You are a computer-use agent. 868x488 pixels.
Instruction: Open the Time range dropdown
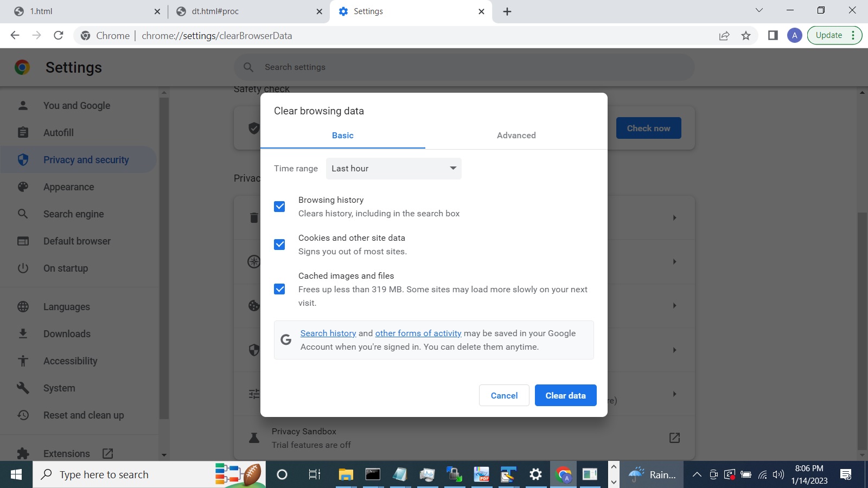coord(393,169)
